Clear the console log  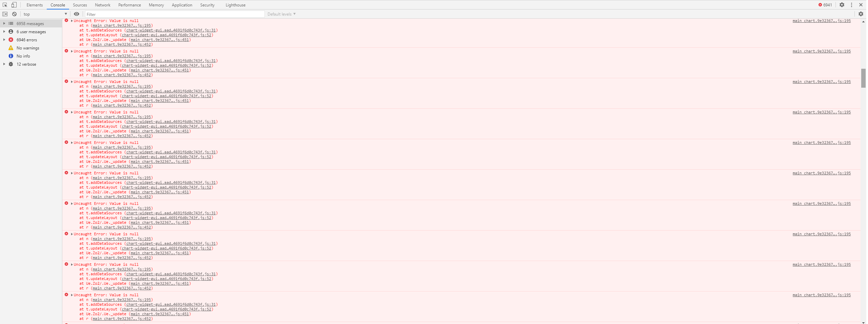tap(14, 14)
